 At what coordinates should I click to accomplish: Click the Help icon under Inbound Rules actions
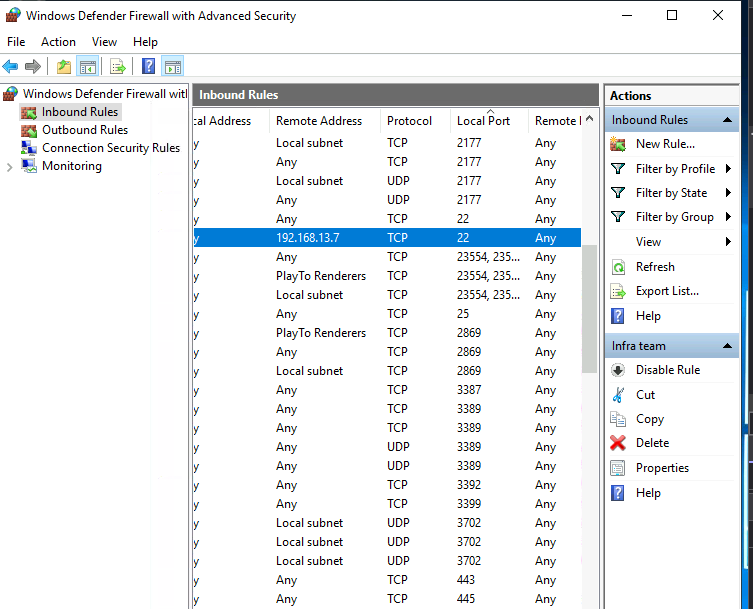point(618,316)
